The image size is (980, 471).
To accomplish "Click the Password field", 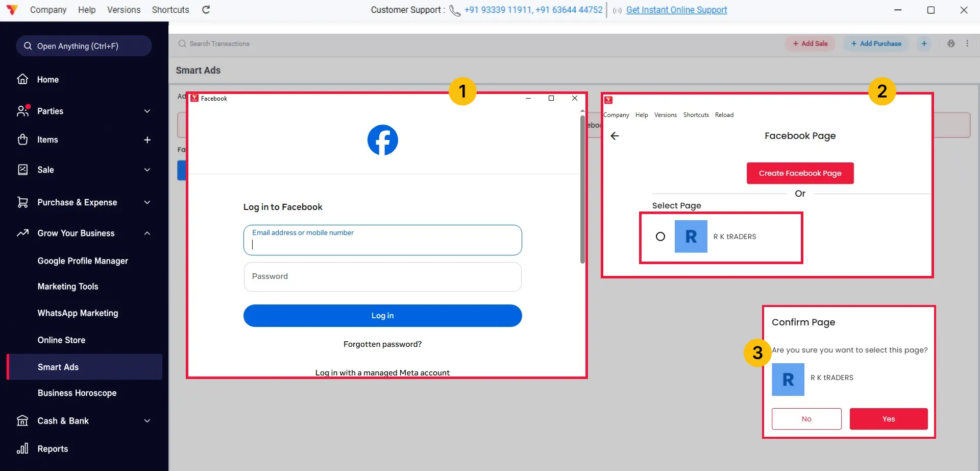I will point(382,276).
